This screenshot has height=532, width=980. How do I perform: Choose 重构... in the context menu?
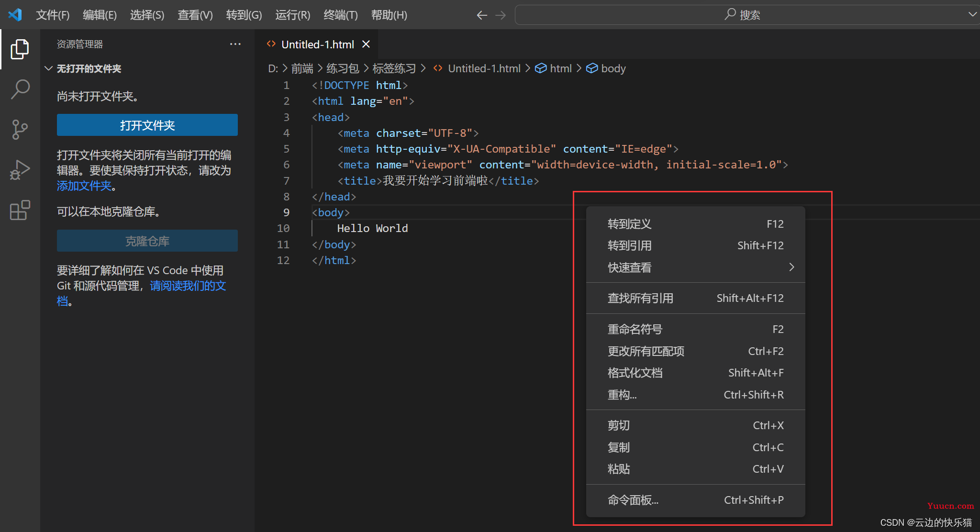tap(695, 395)
